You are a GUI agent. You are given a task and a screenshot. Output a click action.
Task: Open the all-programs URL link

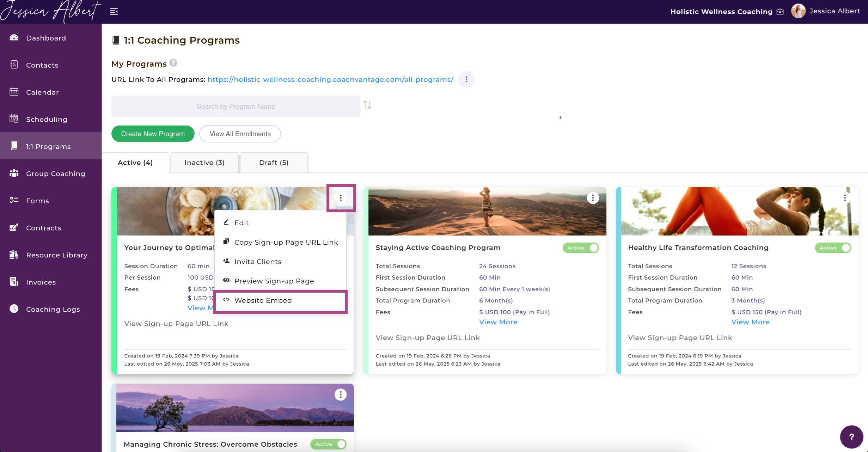click(x=330, y=79)
